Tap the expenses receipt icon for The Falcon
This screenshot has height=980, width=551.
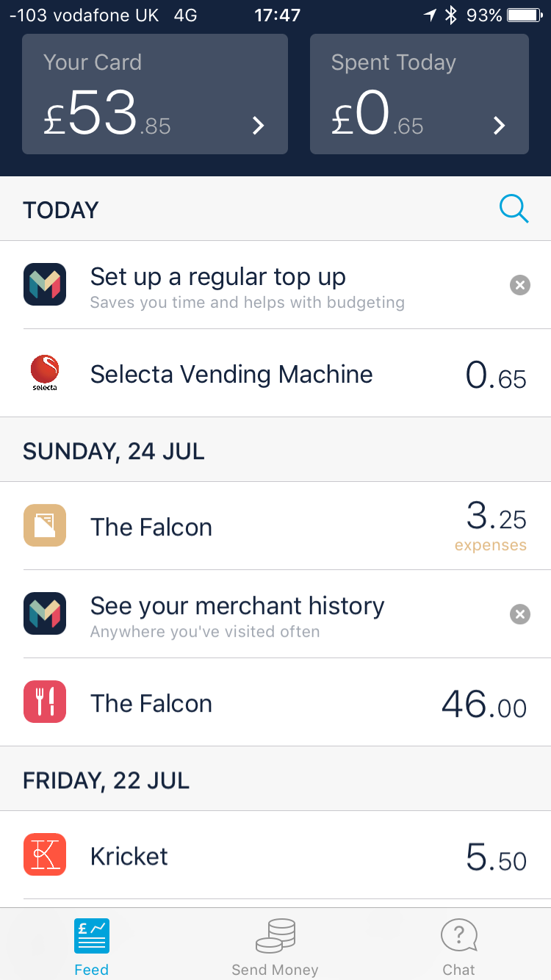click(x=45, y=525)
